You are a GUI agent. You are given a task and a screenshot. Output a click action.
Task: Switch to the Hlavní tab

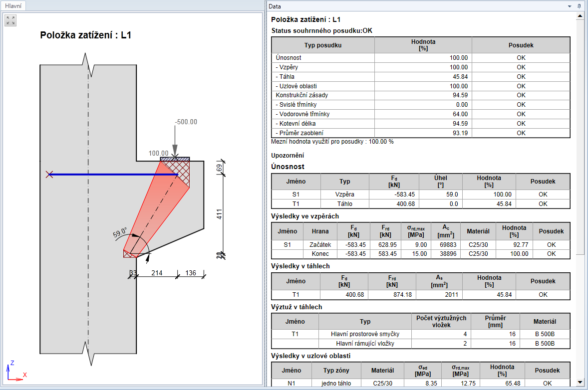pyautogui.click(x=13, y=6)
